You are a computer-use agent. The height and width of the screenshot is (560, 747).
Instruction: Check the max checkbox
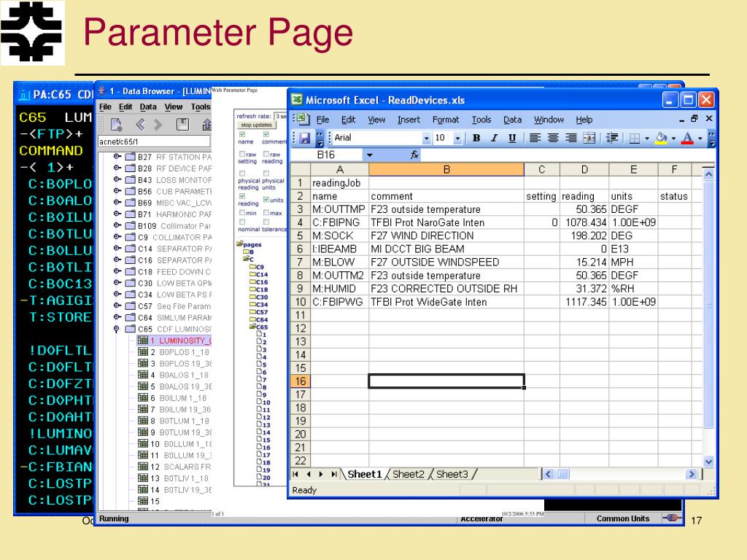tap(266, 213)
